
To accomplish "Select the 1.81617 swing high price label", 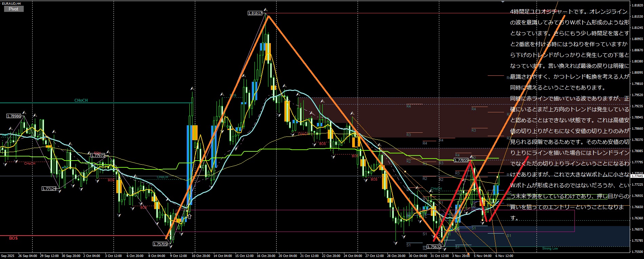I will pos(255,13).
